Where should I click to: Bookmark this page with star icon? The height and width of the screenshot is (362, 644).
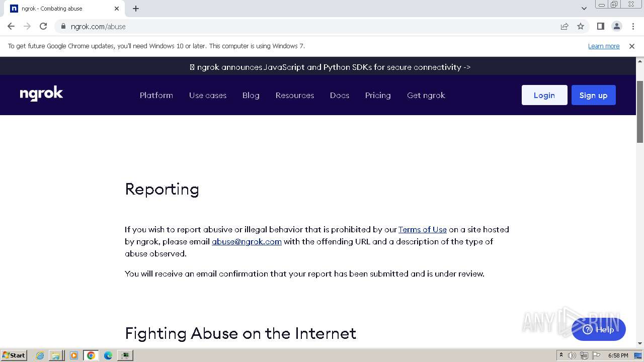pyautogui.click(x=581, y=26)
